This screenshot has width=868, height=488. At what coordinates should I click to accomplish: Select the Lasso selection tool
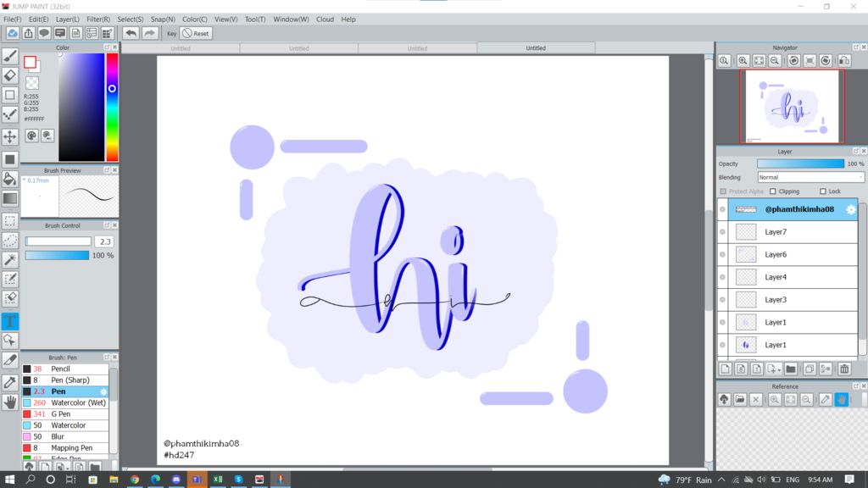[10, 240]
